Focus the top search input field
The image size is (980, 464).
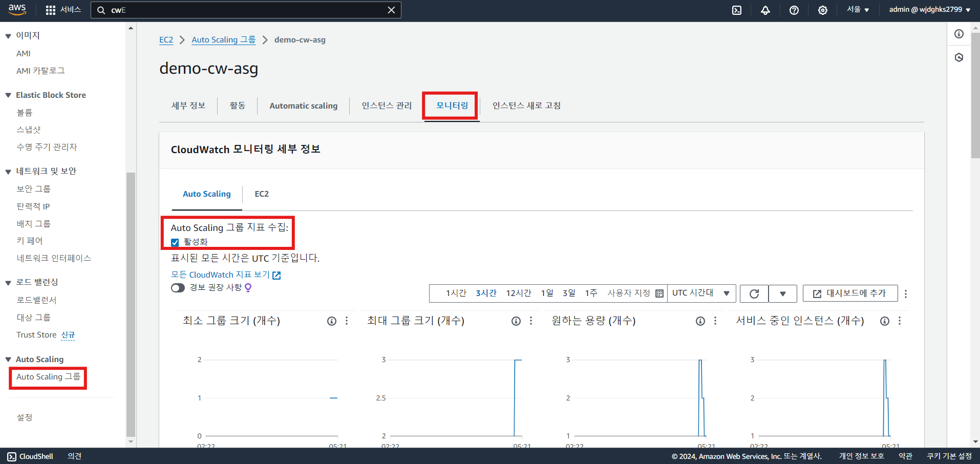pos(246,10)
